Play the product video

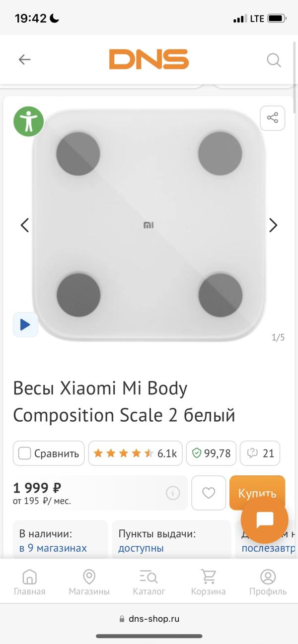tap(25, 325)
